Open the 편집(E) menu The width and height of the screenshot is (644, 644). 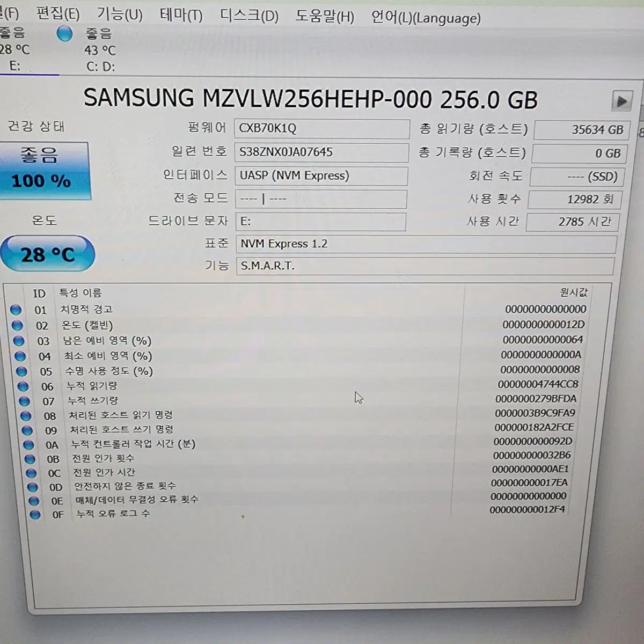coord(58,13)
